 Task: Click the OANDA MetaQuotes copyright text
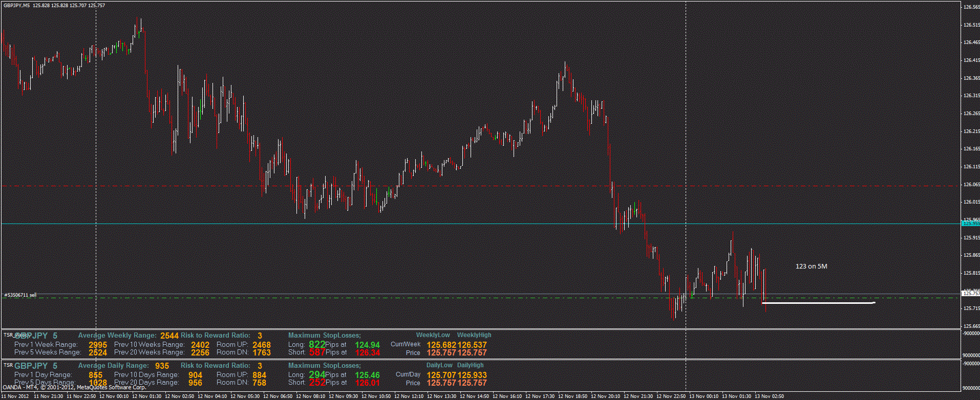(74, 388)
